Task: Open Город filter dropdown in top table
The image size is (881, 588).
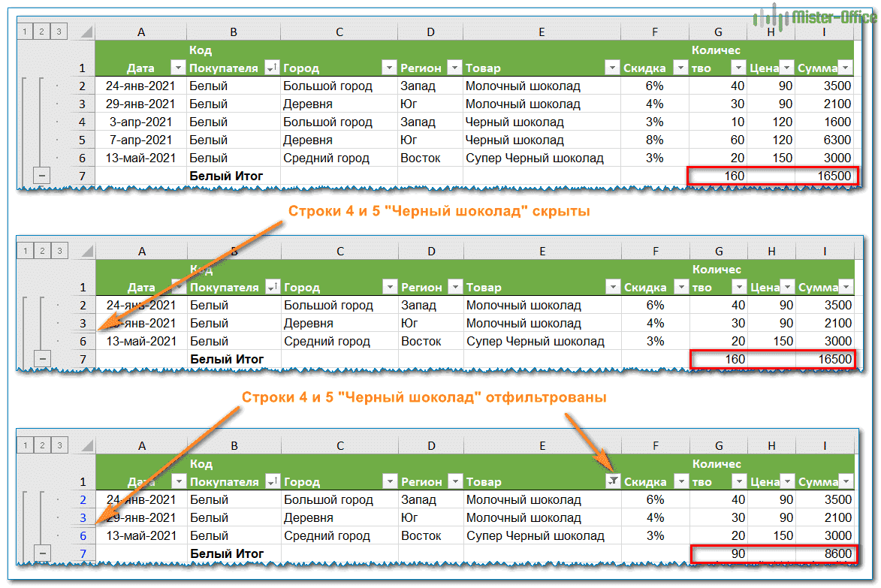Action: click(x=388, y=68)
